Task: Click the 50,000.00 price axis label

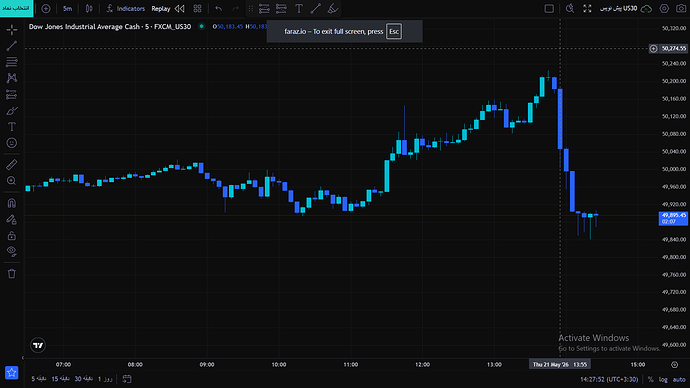Action: pyautogui.click(x=674, y=169)
